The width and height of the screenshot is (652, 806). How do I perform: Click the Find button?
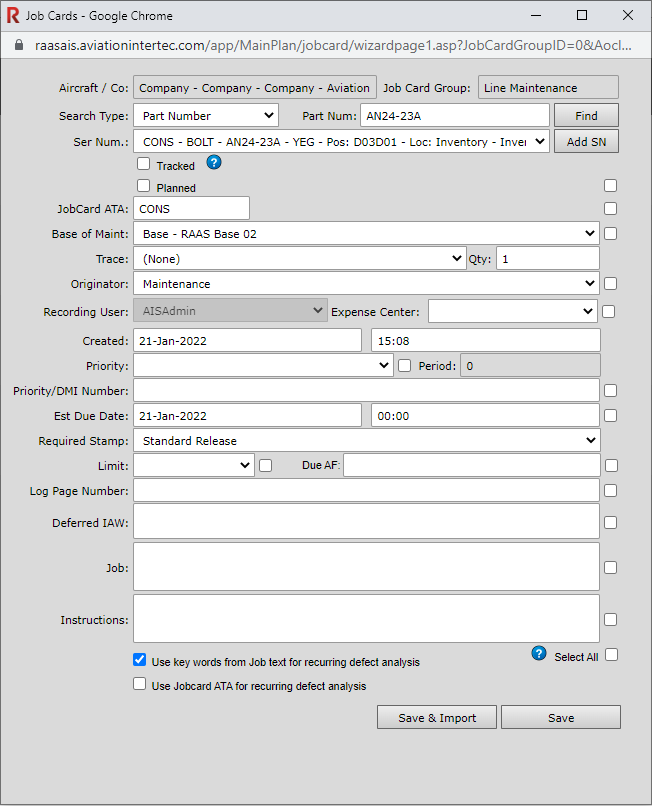[x=586, y=116]
